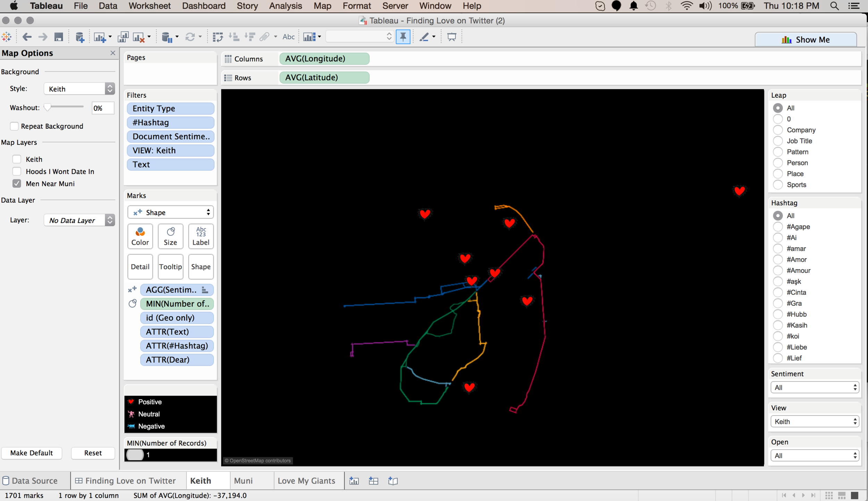Click the Reset button
Image resolution: width=868 pixels, height=501 pixels.
(x=93, y=453)
